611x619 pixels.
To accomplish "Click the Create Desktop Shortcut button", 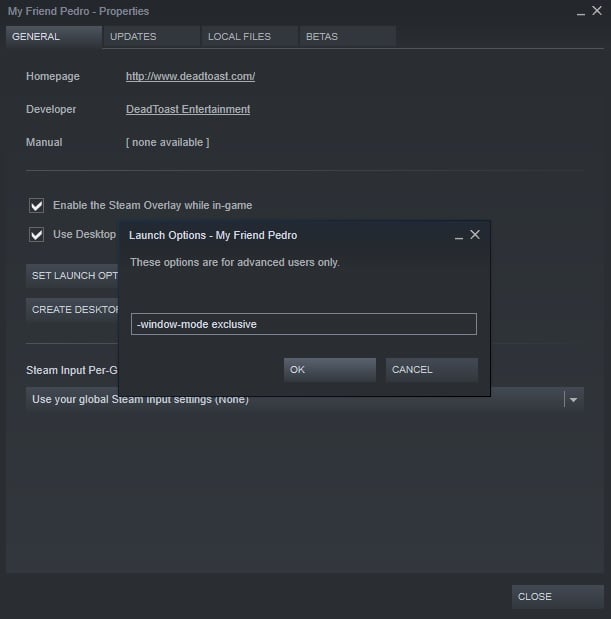I will click(x=72, y=309).
